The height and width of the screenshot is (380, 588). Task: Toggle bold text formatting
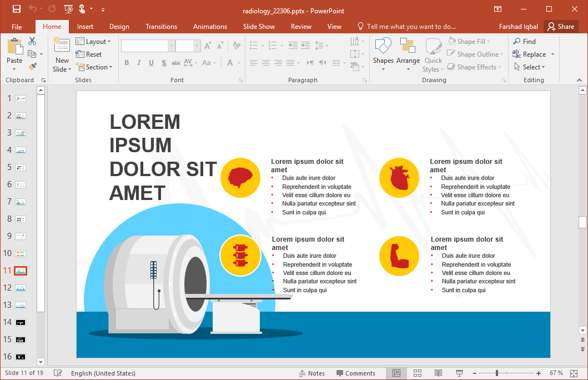[126, 63]
